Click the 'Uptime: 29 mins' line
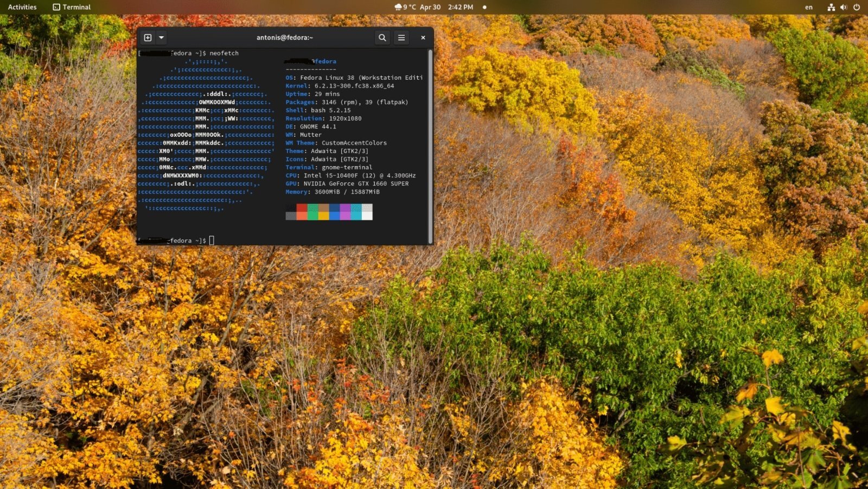This screenshot has width=868, height=489. [313, 94]
